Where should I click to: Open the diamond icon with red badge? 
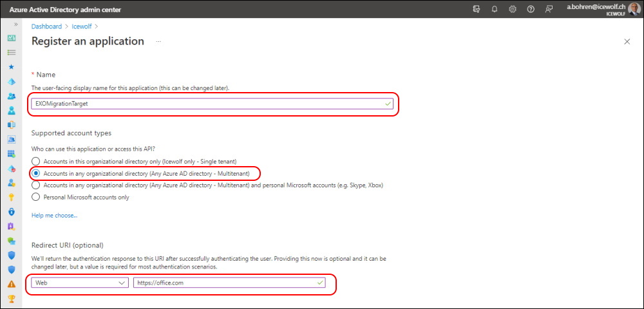click(x=12, y=169)
